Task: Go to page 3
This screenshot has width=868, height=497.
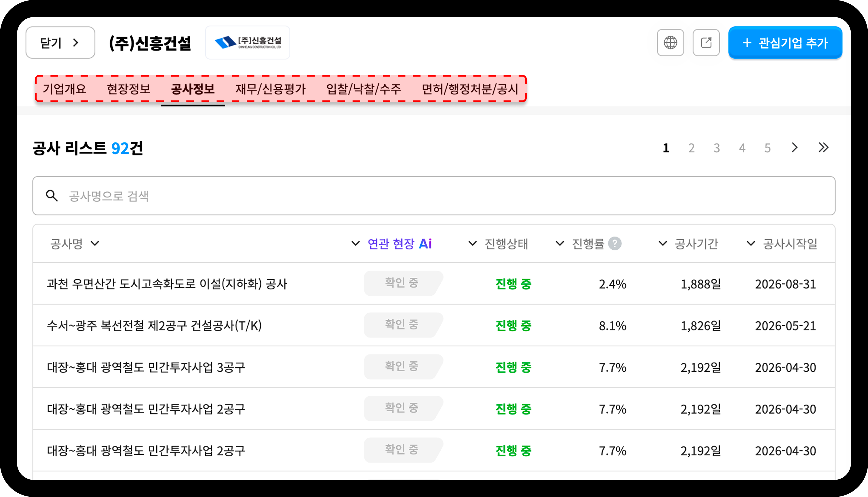Action: tap(717, 148)
